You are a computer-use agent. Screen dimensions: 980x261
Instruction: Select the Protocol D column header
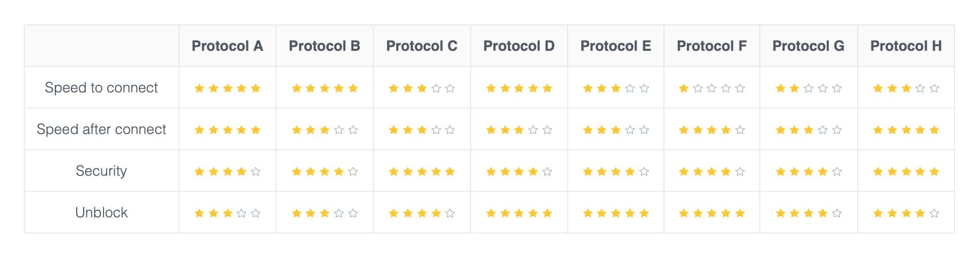pos(519,46)
